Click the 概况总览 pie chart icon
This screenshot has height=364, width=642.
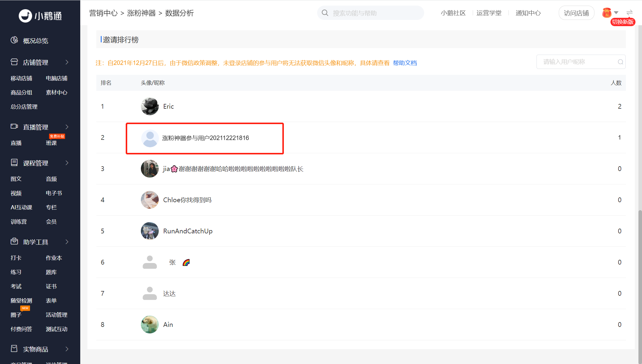pyautogui.click(x=14, y=40)
